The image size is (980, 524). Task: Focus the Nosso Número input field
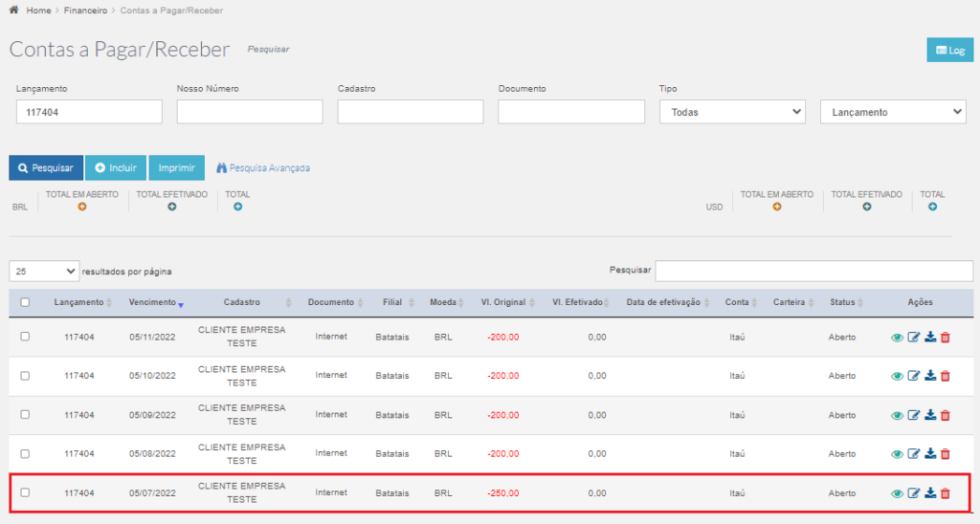click(x=250, y=112)
